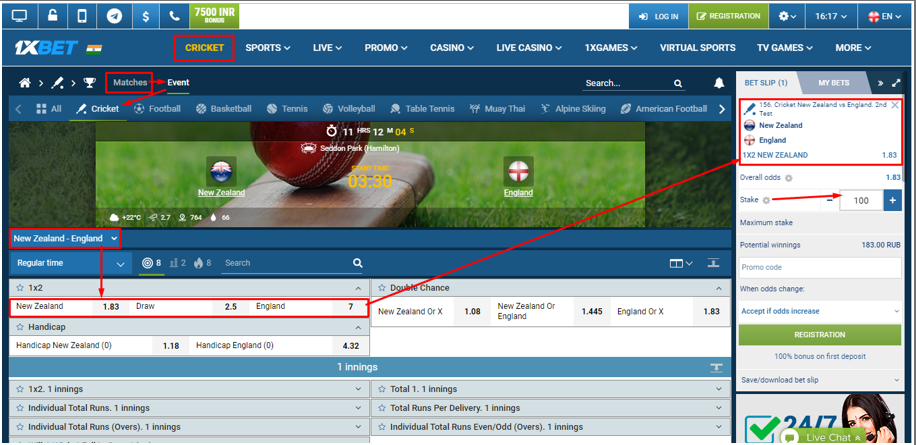Collapse the 1x2 market section
916x445 pixels.
pyautogui.click(x=358, y=288)
